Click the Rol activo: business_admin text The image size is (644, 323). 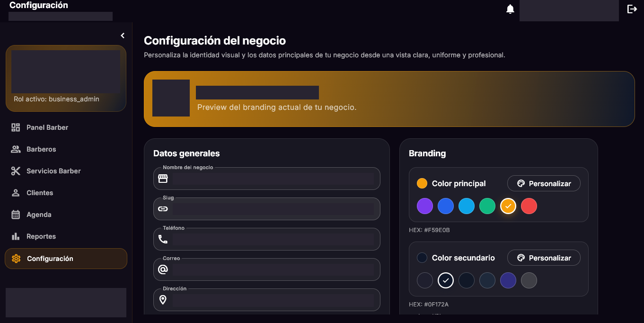(x=57, y=99)
